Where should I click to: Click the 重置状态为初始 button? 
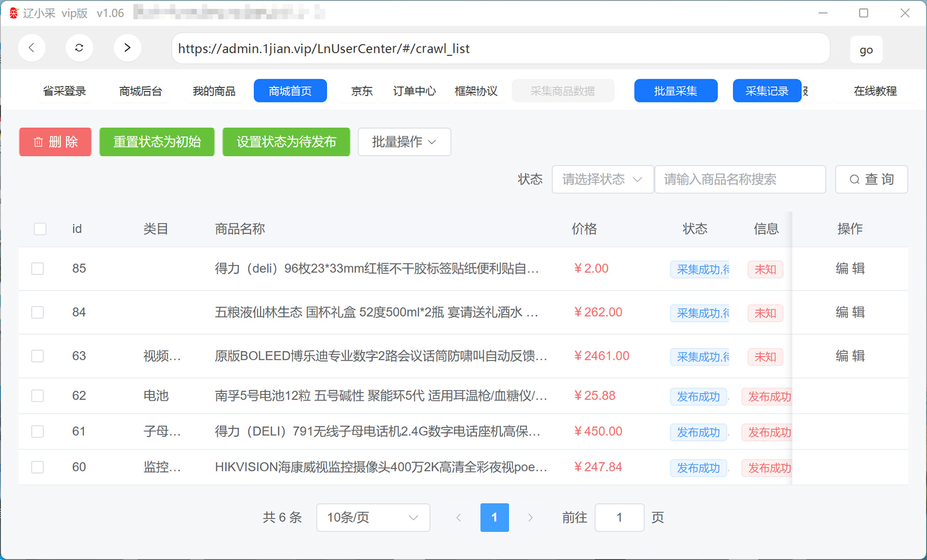[x=156, y=142]
